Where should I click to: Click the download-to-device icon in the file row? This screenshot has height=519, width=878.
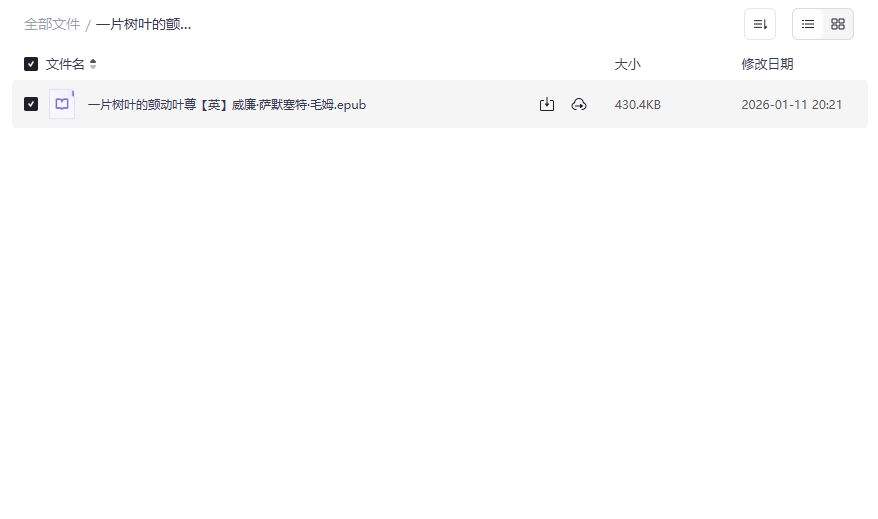(547, 104)
